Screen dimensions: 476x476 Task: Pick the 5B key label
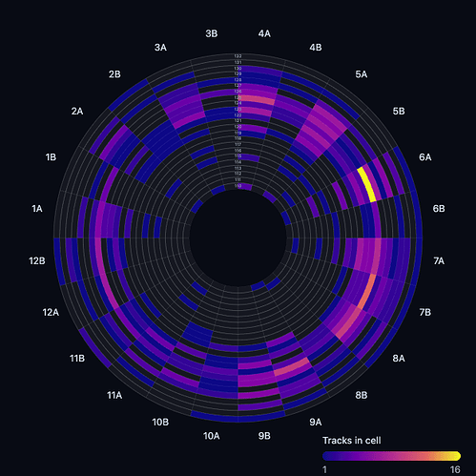tap(399, 111)
